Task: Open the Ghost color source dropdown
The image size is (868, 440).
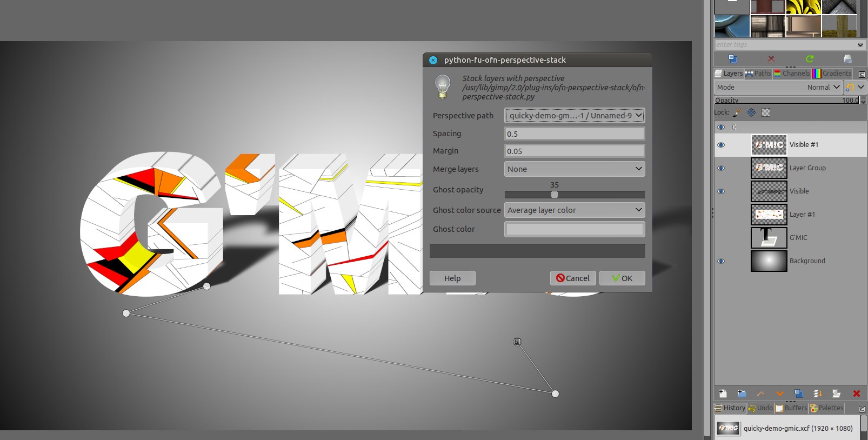Action: [575, 210]
